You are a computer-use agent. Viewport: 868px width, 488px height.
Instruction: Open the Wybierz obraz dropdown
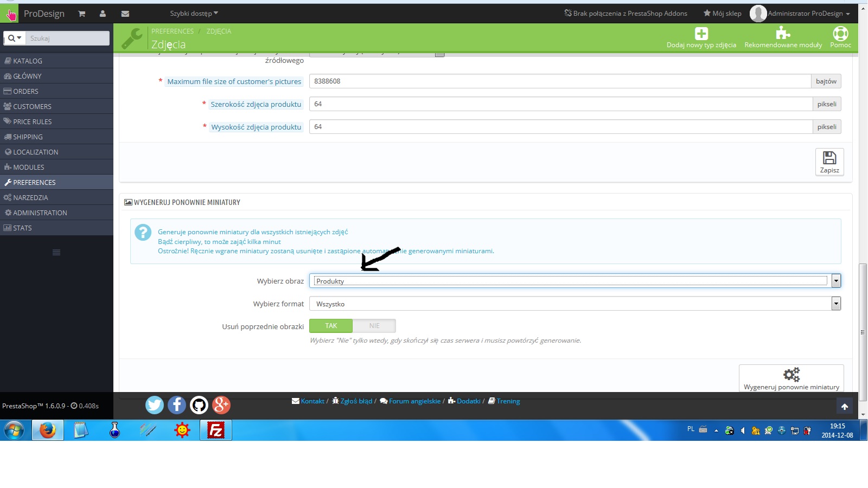pyautogui.click(x=575, y=281)
